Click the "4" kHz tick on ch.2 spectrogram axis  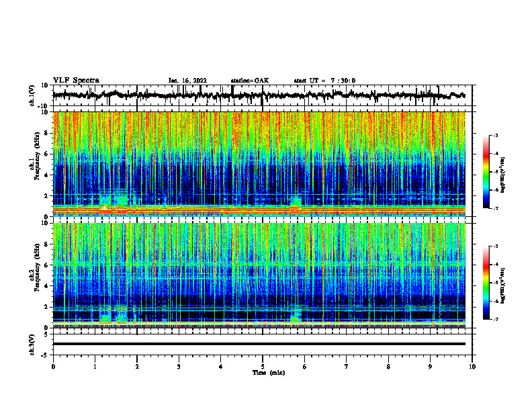pos(46,286)
